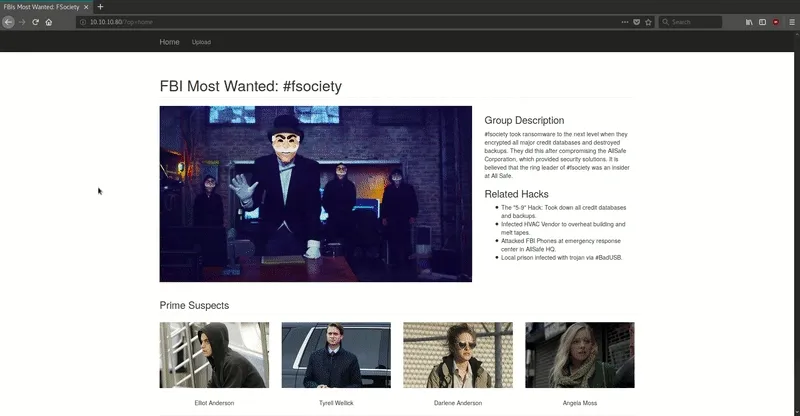Open the page actions three-dot menu
Viewport: 800px width, 416px height.
point(624,21)
